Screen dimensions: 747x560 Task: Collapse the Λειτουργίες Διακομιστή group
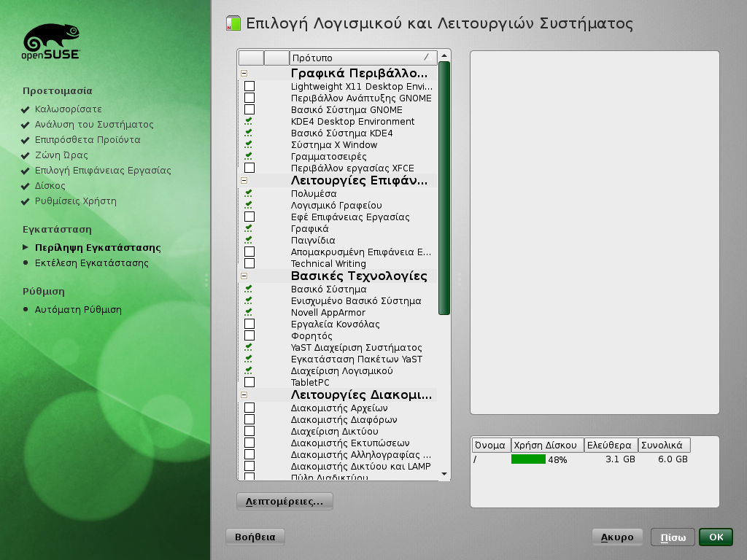pyautogui.click(x=244, y=394)
